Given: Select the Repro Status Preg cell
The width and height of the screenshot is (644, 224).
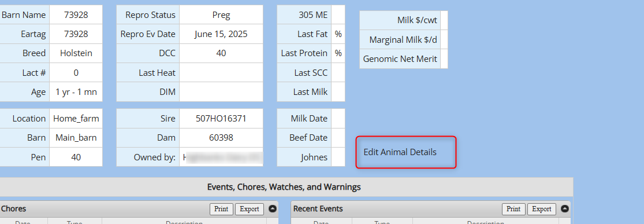Looking at the screenshot, I should coord(221,15).
